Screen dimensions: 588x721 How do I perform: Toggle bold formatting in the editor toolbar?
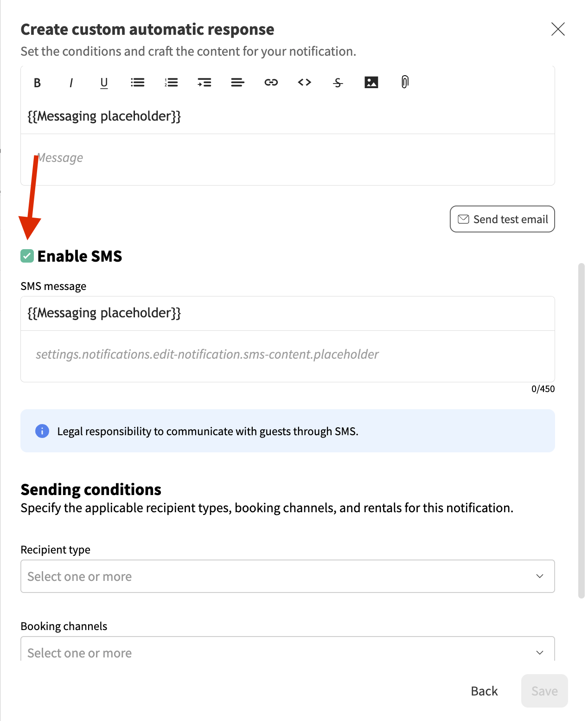coord(38,83)
